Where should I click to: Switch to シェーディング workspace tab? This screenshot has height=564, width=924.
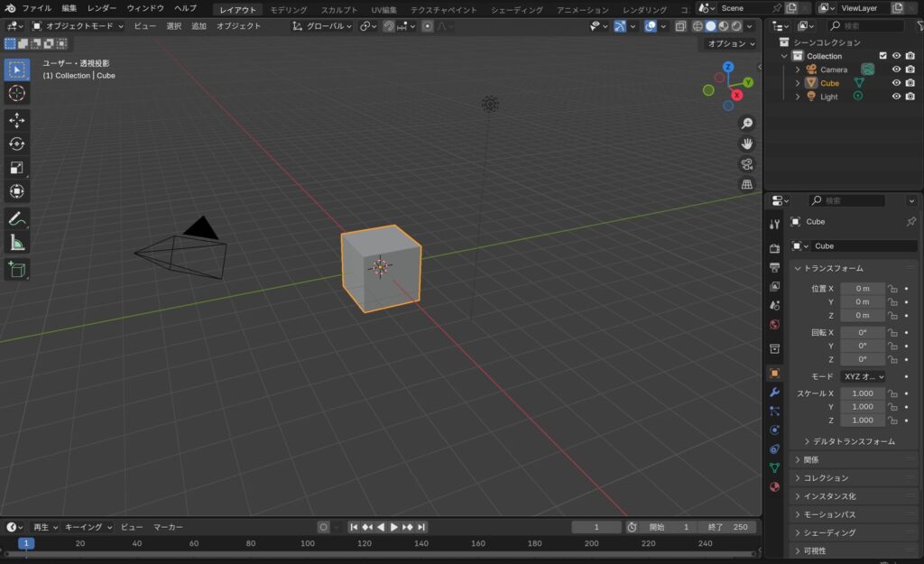517,9
